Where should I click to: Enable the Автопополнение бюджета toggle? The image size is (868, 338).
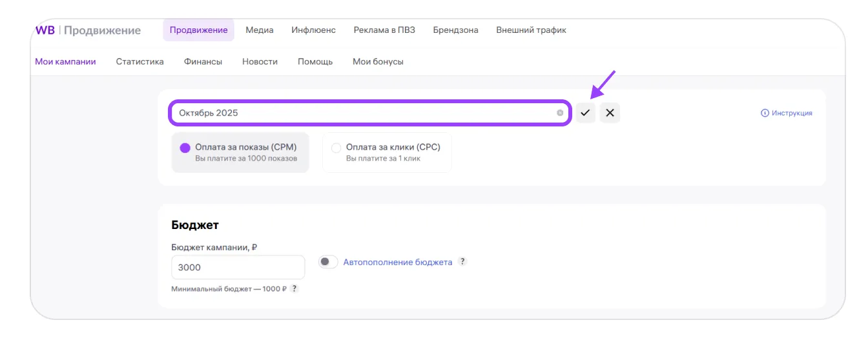pos(328,262)
